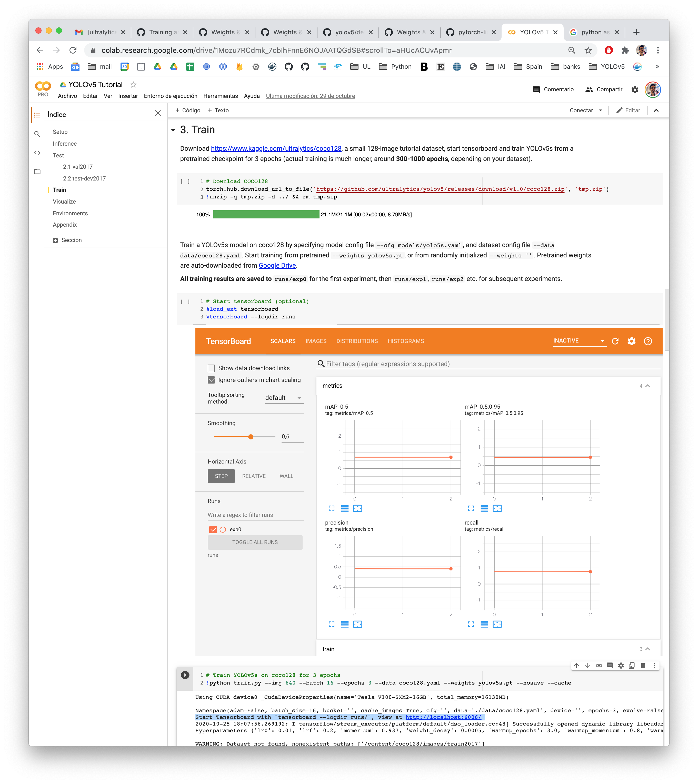This screenshot has width=698, height=784.
Task: Collapse the header with chevron up
Action: [656, 110]
